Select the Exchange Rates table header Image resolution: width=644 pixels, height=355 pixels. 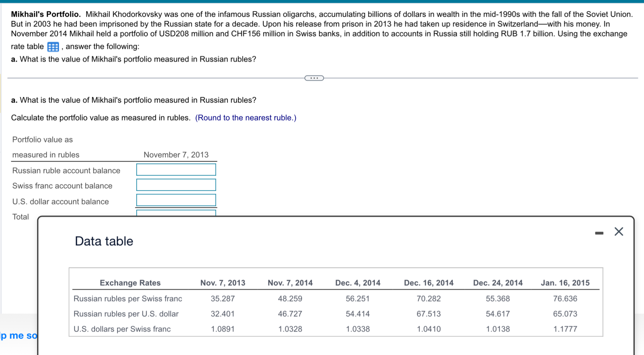130,283
